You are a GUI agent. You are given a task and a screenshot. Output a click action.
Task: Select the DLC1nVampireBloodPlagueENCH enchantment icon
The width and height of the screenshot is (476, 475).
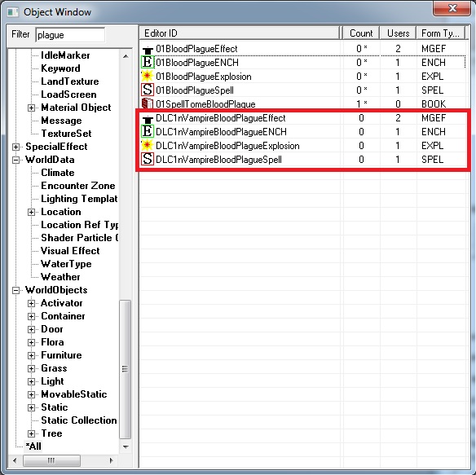[x=148, y=131]
